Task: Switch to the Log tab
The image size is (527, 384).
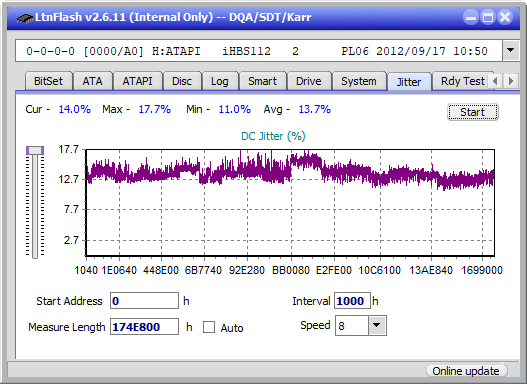Action: click(x=220, y=81)
